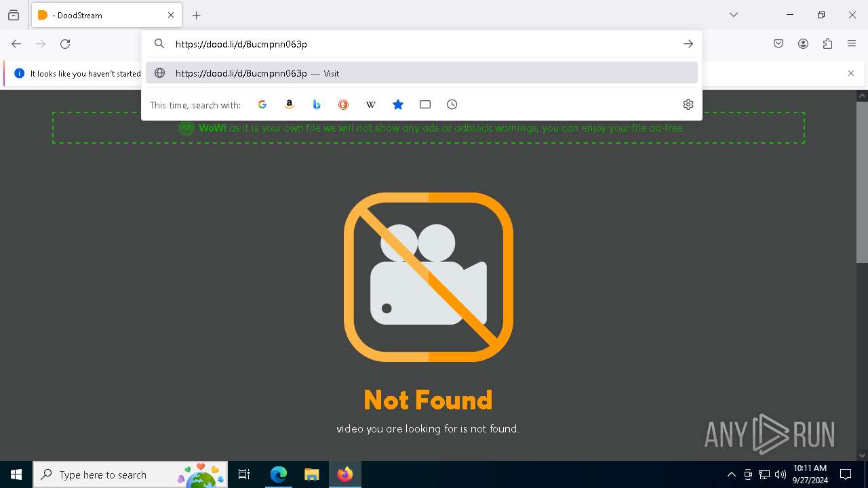
Task: Open the Extensions puzzle icon
Action: point(827,44)
